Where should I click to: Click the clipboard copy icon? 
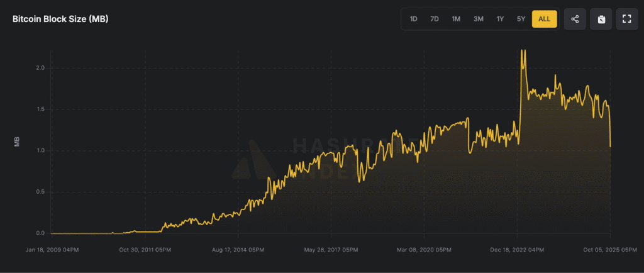point(601,19)
